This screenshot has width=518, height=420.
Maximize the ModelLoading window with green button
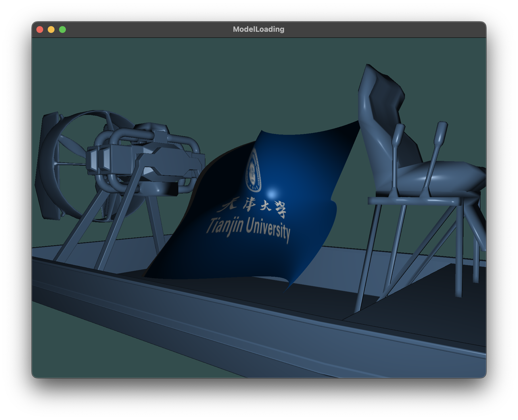click(x=62, y=30)
